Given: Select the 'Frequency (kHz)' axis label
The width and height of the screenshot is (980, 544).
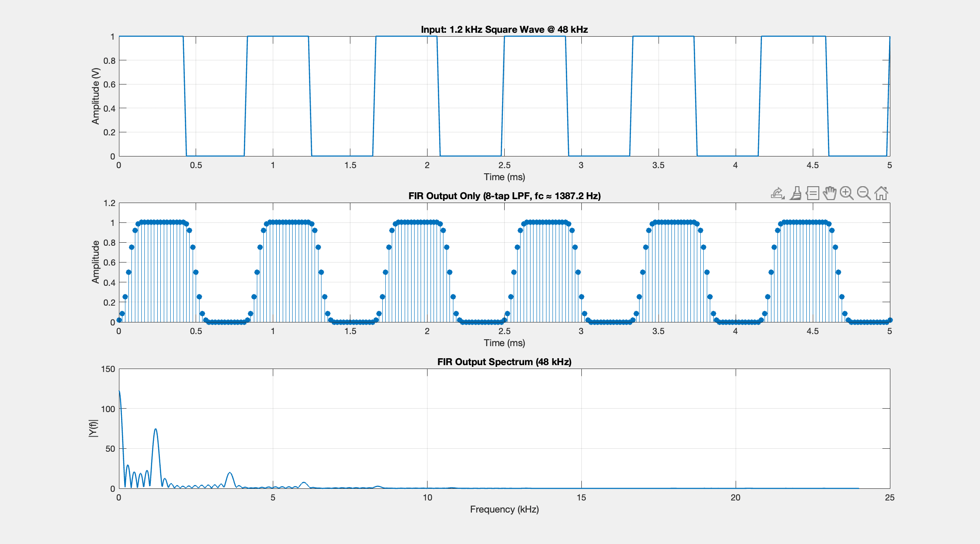Looking at the screenshot, I should click(x=504, y=509).
